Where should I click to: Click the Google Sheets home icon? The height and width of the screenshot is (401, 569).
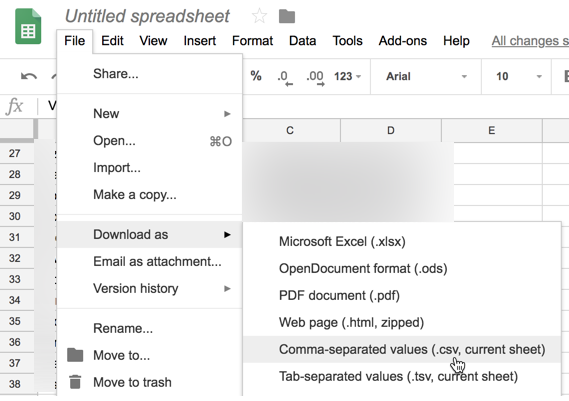point(28,26)
